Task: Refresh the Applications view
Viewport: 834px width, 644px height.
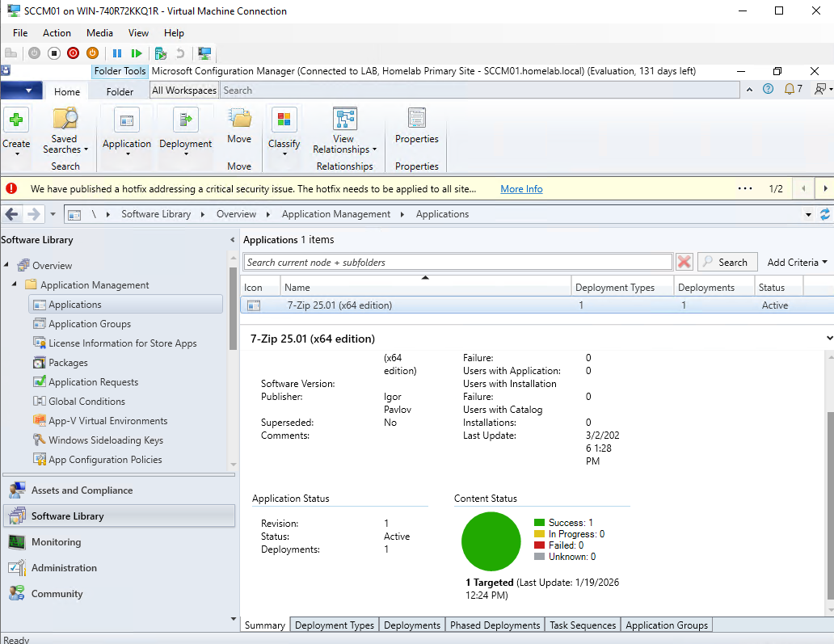Action: (x=824, y=214)
